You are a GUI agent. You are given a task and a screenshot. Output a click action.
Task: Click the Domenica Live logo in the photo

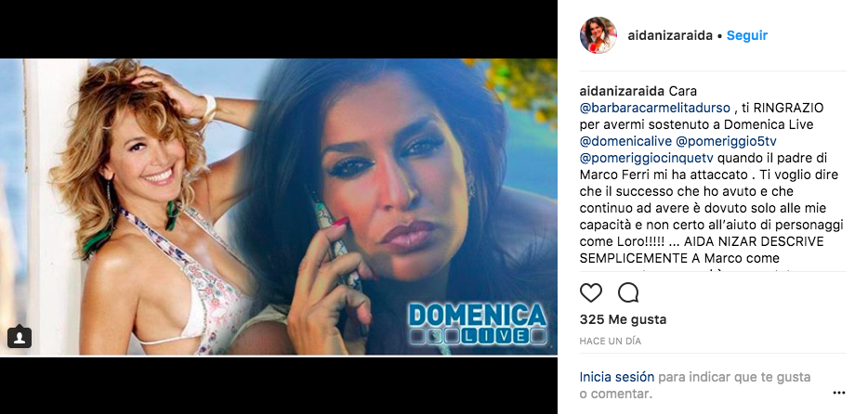[477, 324]
